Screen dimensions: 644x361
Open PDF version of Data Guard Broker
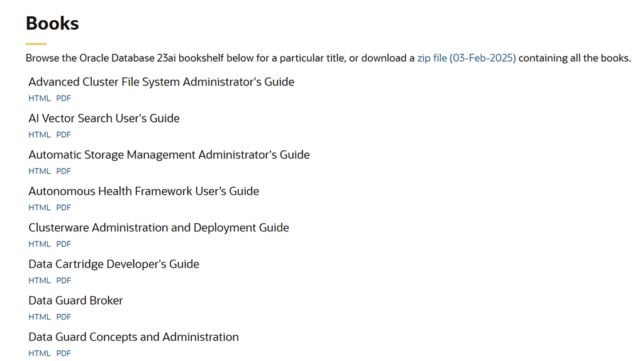coord(64,317)
